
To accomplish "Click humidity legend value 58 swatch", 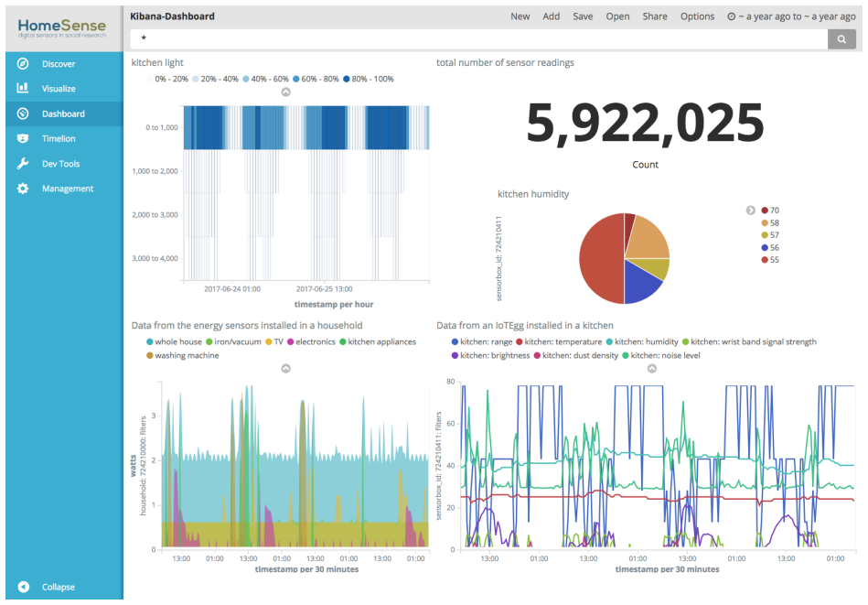I will tap(765, 222).
